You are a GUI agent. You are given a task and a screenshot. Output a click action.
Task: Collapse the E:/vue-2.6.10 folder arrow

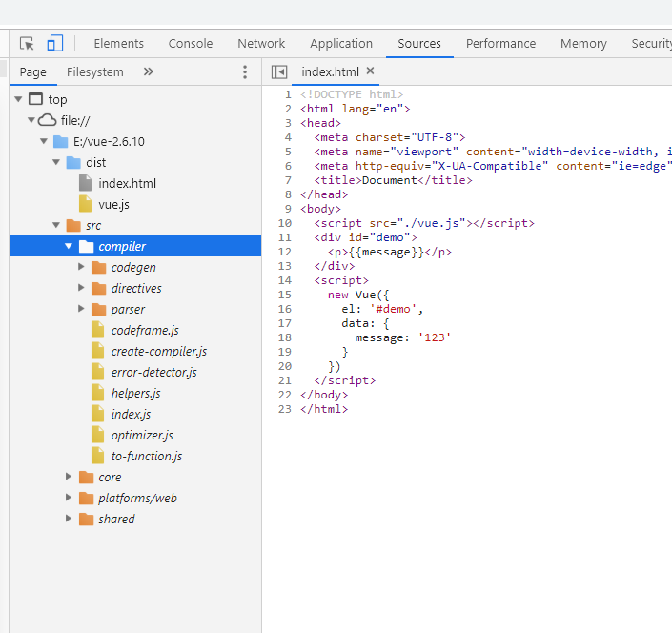(44, 141)
